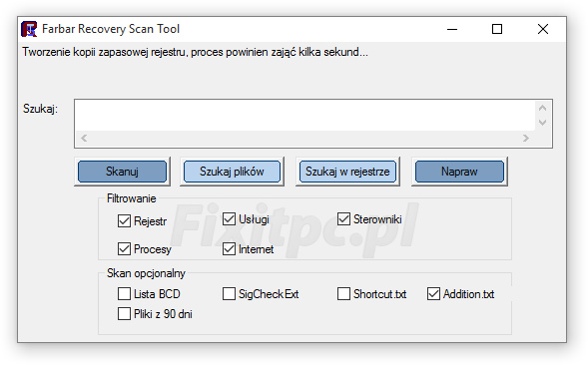Uncheck the Rejestr checkbox
The width and height of the screenshot is (588, 365).
click(124, 221)
